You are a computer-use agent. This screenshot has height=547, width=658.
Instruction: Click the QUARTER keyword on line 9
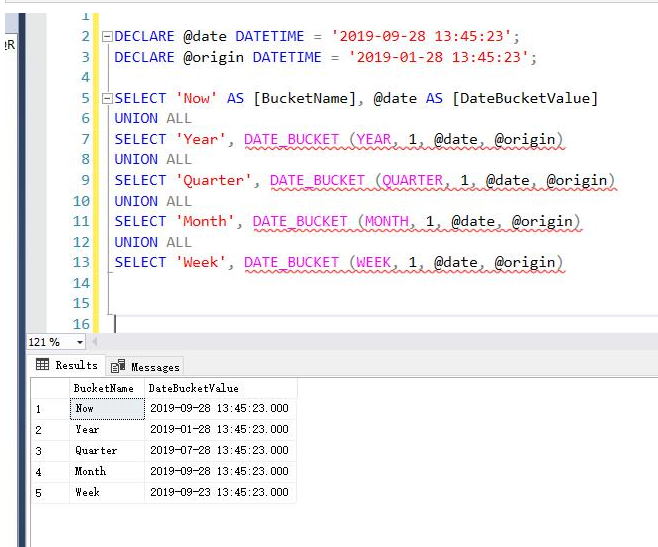pyautogui.click(x=413, y=181)
